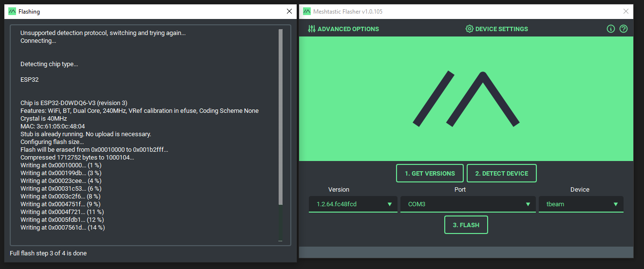Click the 'Device' label above tbeam

[x=580, y=190]
